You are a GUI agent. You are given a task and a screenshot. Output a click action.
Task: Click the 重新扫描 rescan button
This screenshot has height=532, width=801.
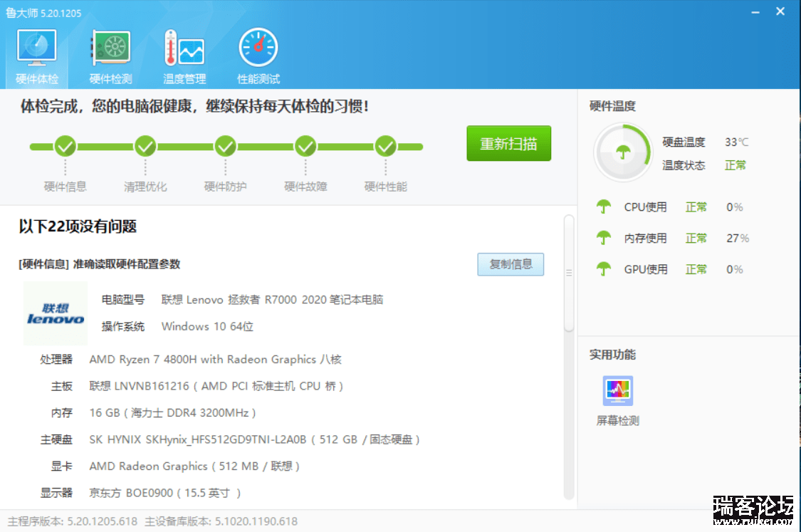point(509,144)
